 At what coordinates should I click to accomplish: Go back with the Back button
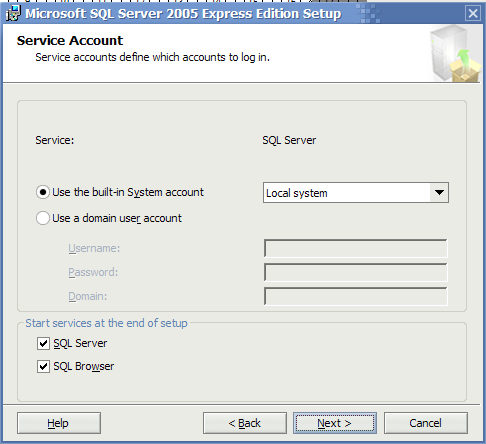[245, 423]
